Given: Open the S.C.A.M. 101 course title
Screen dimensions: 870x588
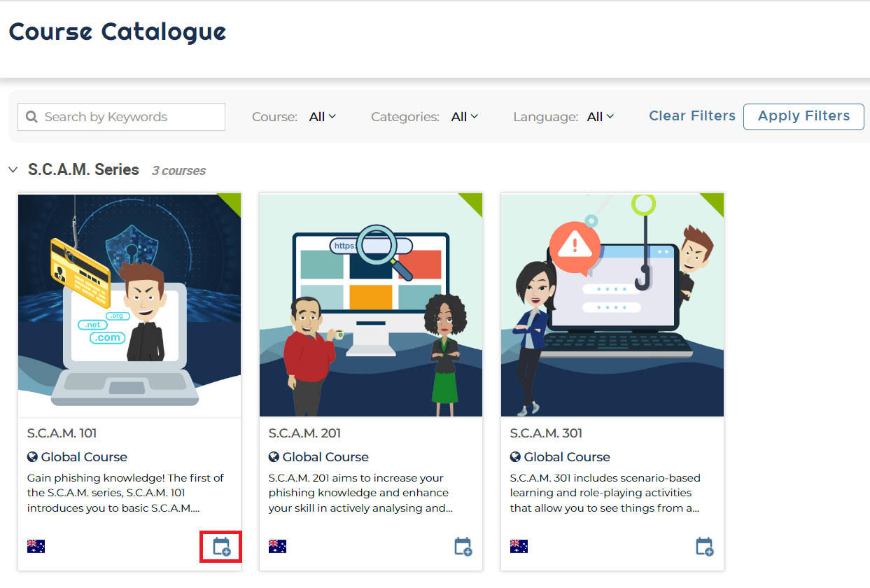Looking at the screenshot, I should (x=62, y=433).
